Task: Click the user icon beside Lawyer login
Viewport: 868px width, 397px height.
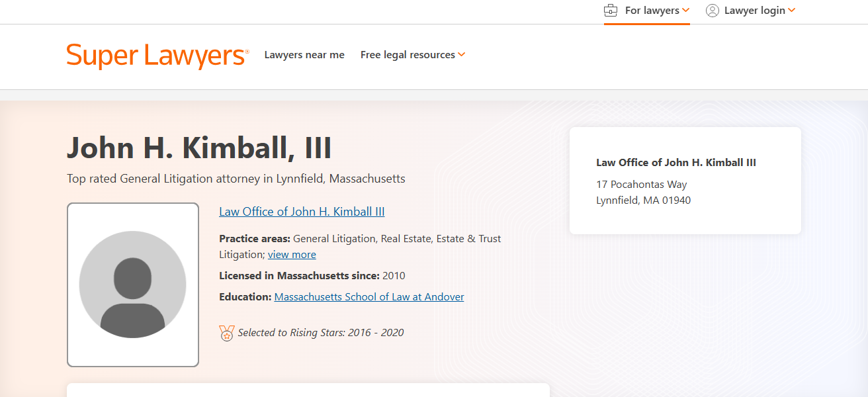Action: pos(713,11)
